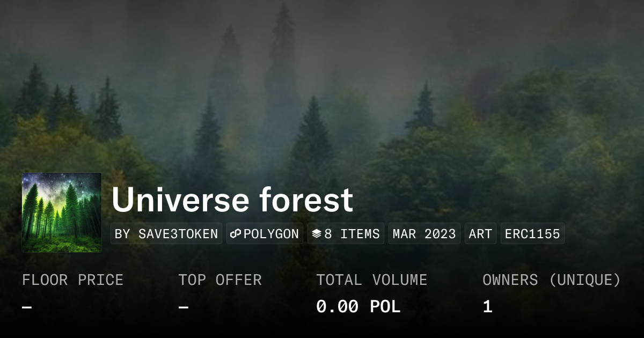Click the Universe forest collection title
644x338 pixels.
coord(232,200)
